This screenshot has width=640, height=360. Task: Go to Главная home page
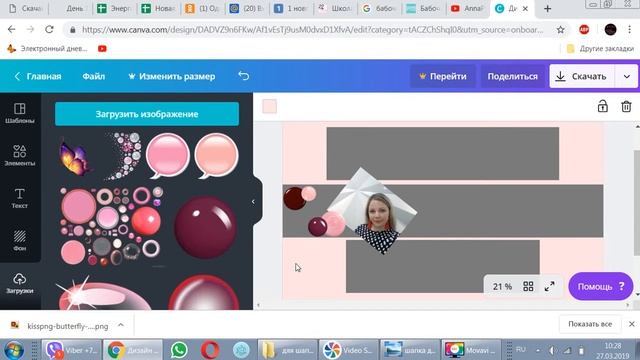(38, 76)
